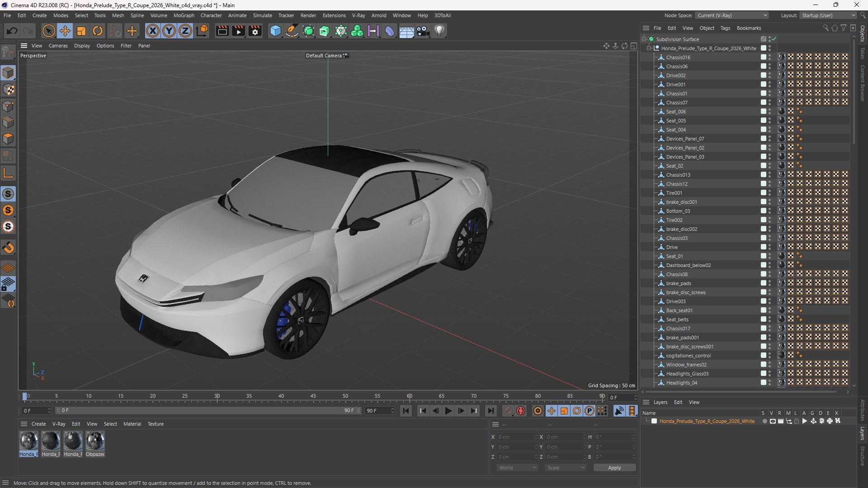Toggle Z axis lock
This screenshot has height=488, width=868.
click(x=185, y=31)
